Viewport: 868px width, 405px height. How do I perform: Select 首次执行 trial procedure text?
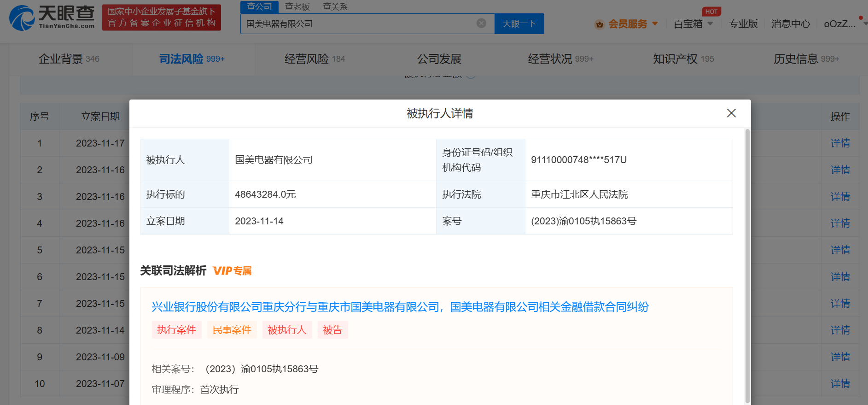pos(219,390)
